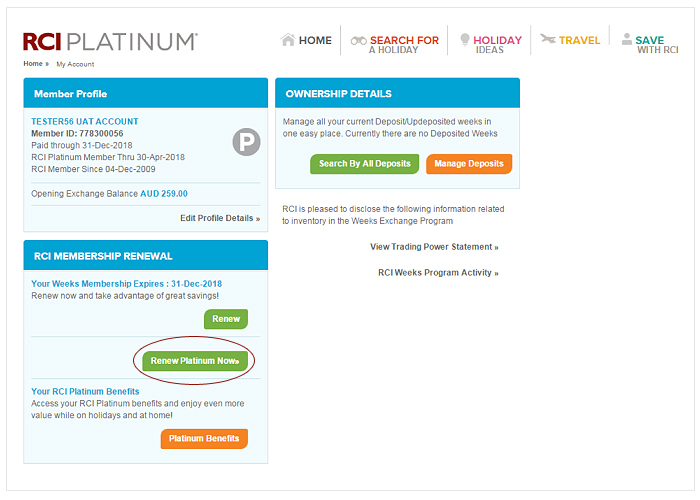Viewport: 700px width, 500px height.
Task: Click the RCI Platinum logo
Action: pyautogui.click(x=110, y=42)
